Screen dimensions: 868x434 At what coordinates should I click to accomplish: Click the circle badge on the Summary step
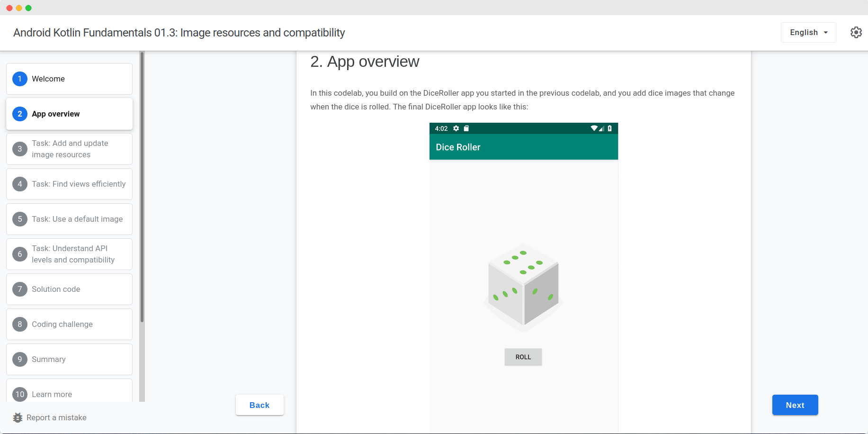[x=19, y=359]
